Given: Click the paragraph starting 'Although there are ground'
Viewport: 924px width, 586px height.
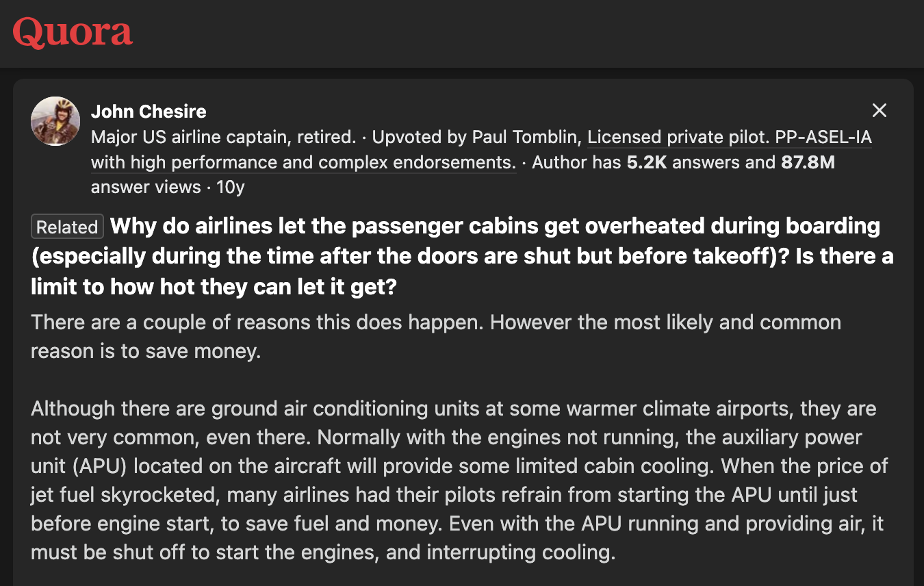Looking at the screenshot, I should coord(459,480).
